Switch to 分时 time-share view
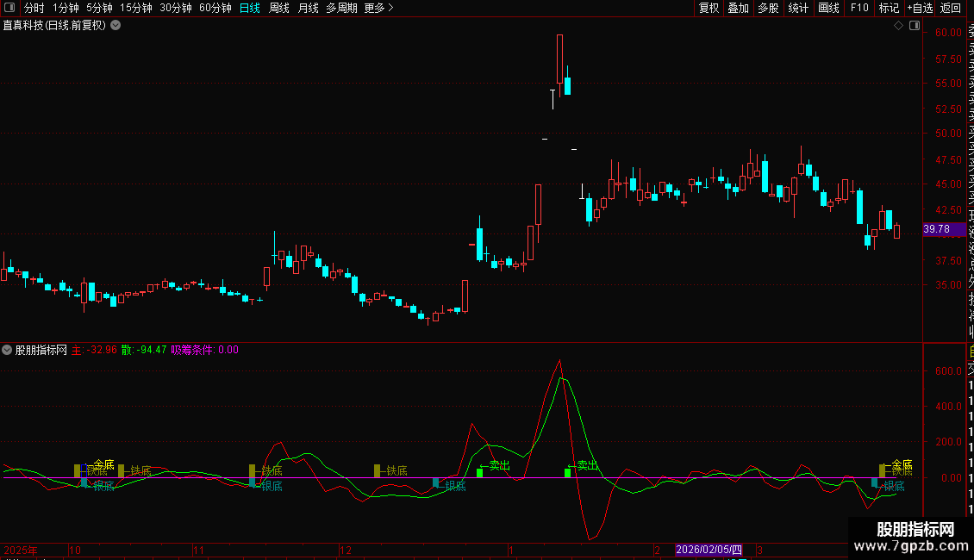 point(34,8)
